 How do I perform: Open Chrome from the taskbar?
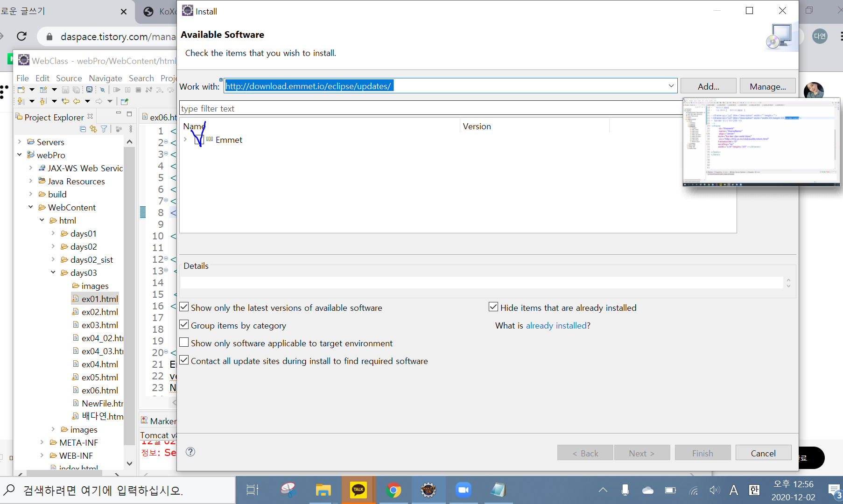pos(393,490)
